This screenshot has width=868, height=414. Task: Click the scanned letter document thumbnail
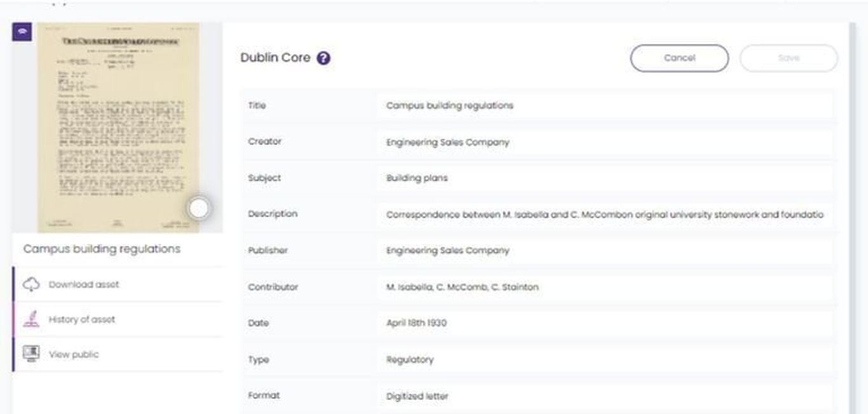[118, 127]
